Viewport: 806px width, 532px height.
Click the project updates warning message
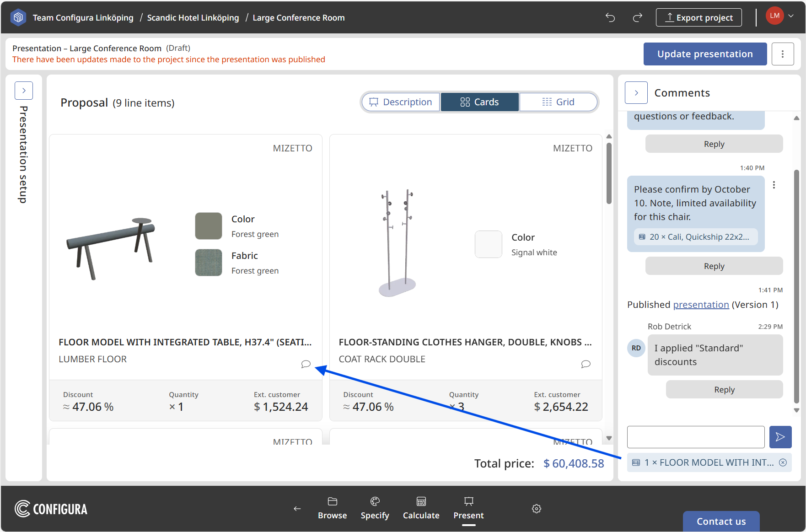pyautogui.click(x=169, y=59)
